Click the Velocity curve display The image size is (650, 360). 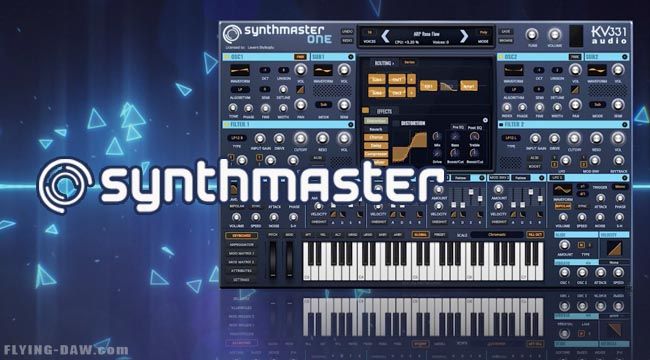coord(614,248)
